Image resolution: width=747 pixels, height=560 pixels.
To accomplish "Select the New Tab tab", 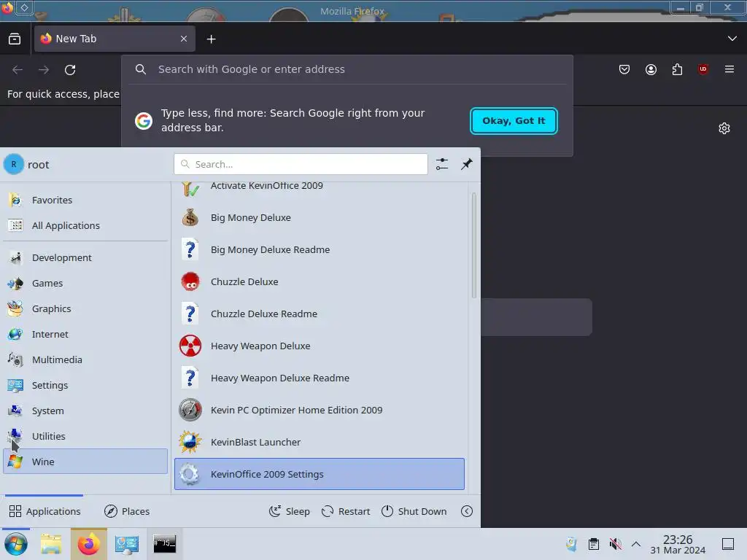I will tap(115, 39).
